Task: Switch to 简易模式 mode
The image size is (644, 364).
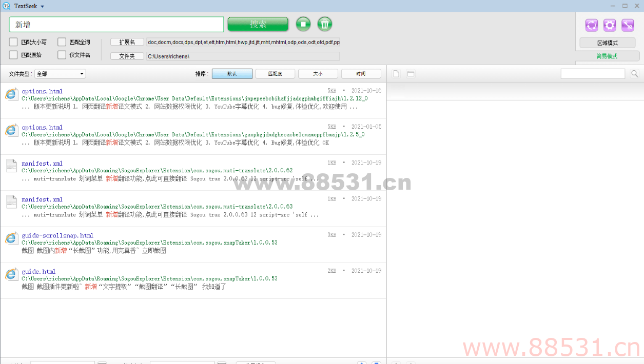Action: [607, 56]
